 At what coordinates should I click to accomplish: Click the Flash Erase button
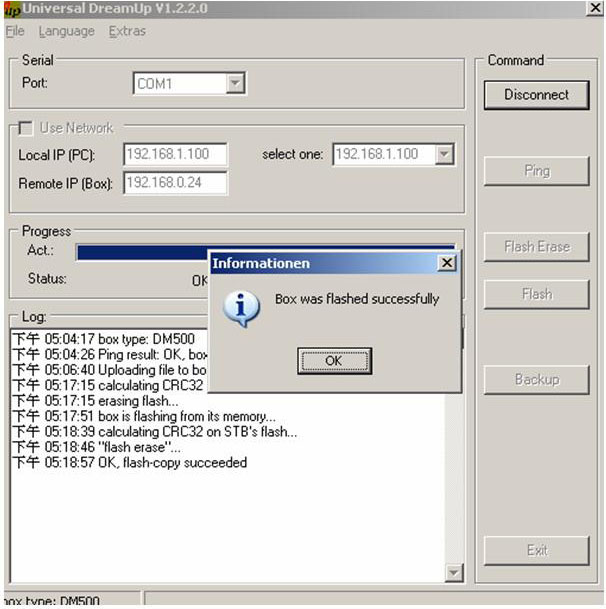click(536, 247)
